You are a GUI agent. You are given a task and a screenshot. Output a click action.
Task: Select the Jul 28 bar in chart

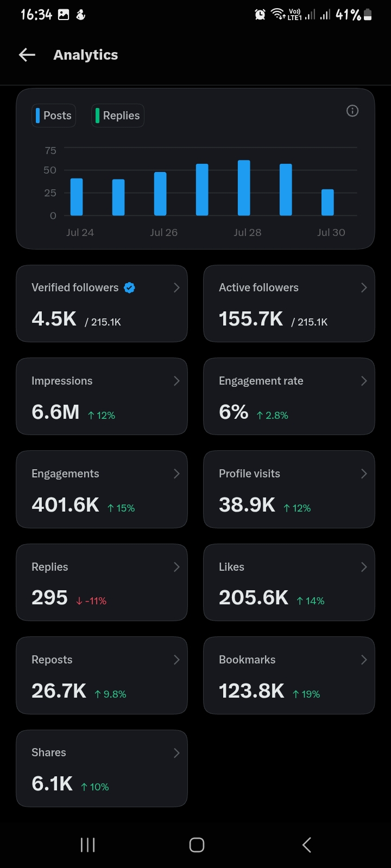coord(244,188)
